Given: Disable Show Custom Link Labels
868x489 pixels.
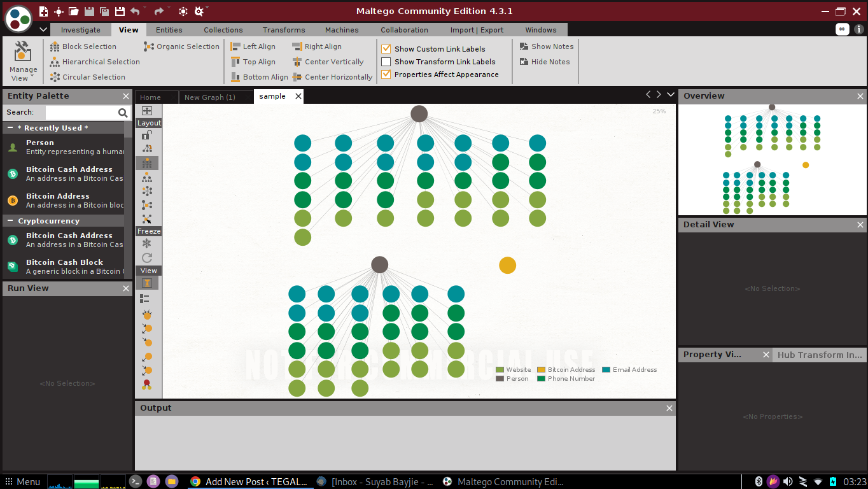Looking at the screenshot, I should [x=385, y=48].
